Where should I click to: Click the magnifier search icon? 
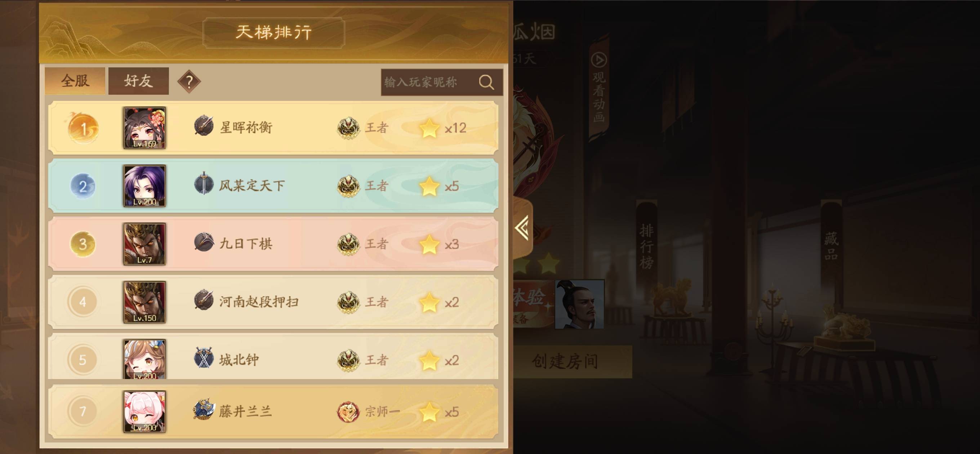[486, 82]
